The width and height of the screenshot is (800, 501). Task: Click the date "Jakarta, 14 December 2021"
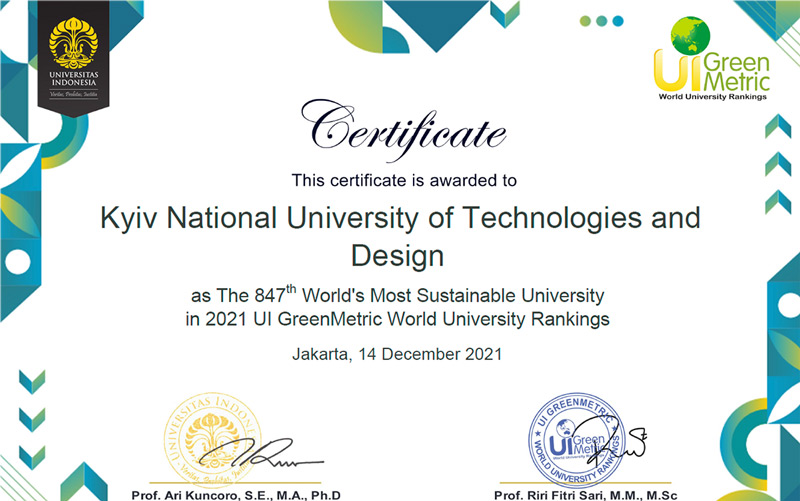tap(397, 354)
